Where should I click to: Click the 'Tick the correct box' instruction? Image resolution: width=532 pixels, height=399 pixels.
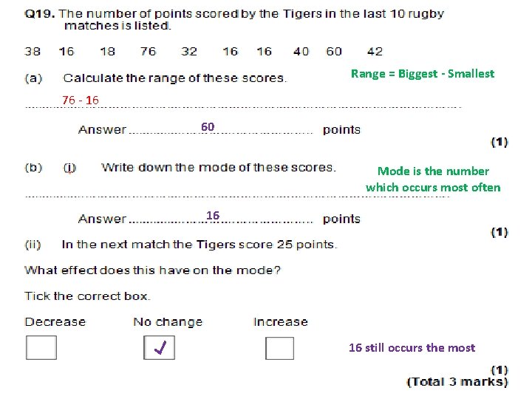coord(87,296)
